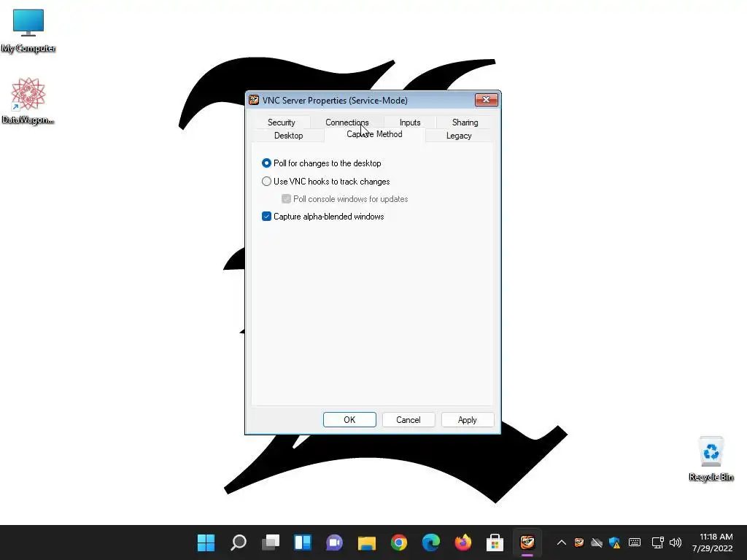Show hidden system tray icons

point(562,542)
